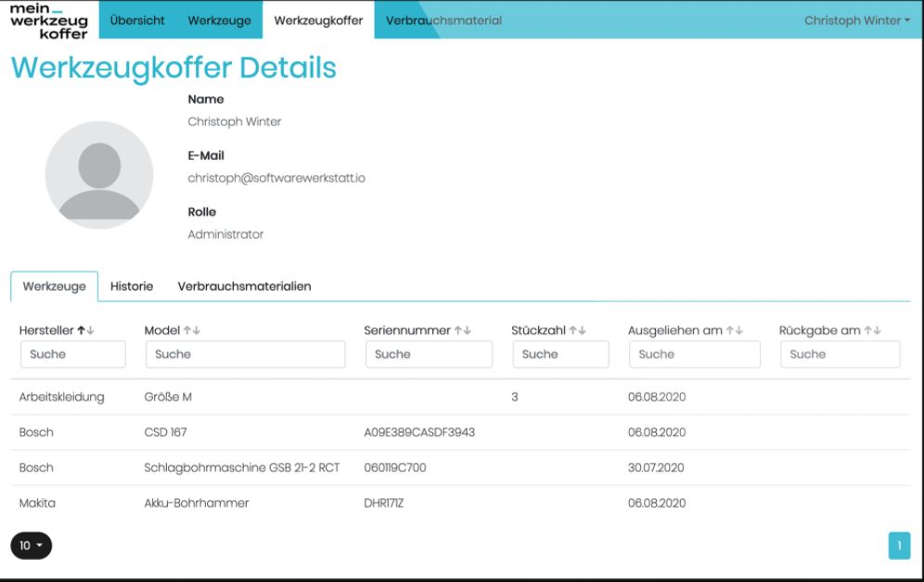Screen dimensions: 924x582
Task: Click serial number 060119C700
Action: (395, 468)
